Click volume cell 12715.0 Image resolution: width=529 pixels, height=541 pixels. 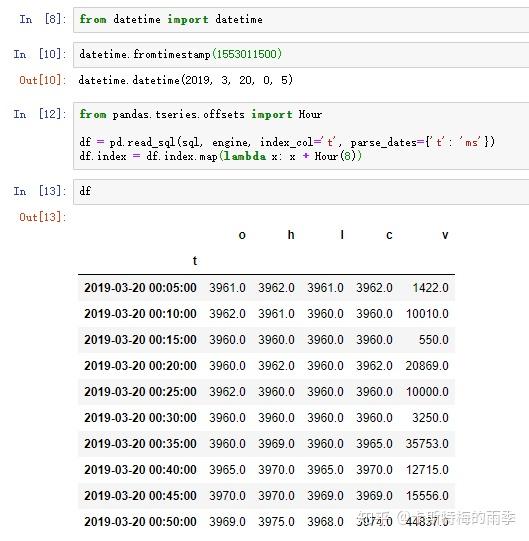(427, 470)
